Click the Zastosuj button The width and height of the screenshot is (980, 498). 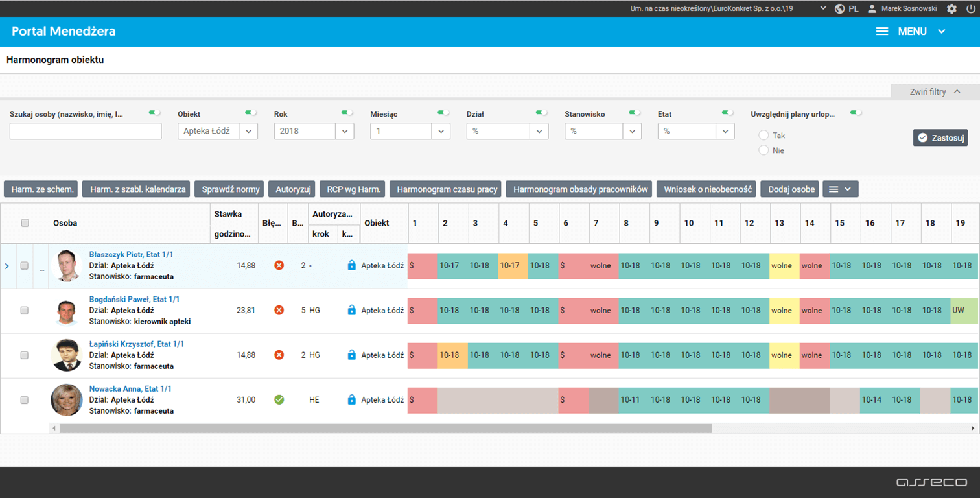pos(940,137)
